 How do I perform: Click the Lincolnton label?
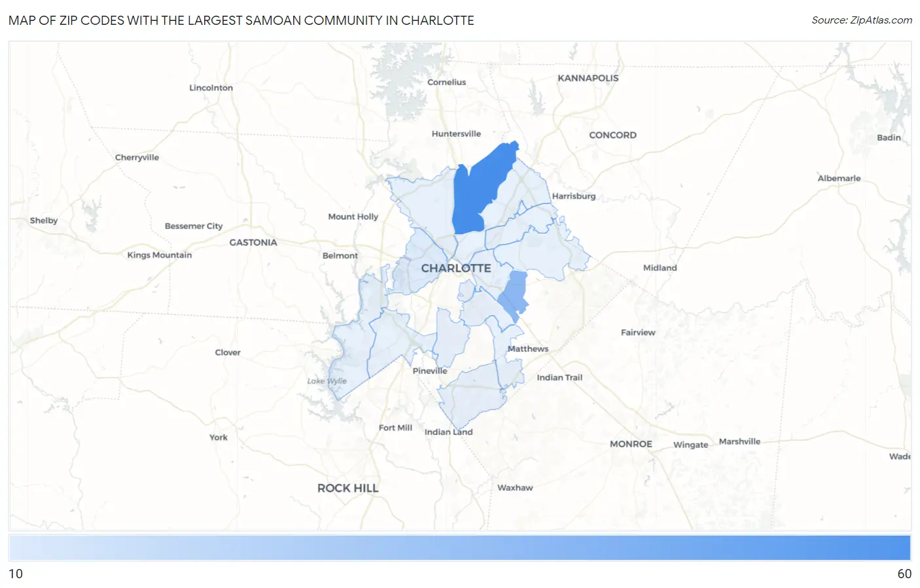[211, 88]
